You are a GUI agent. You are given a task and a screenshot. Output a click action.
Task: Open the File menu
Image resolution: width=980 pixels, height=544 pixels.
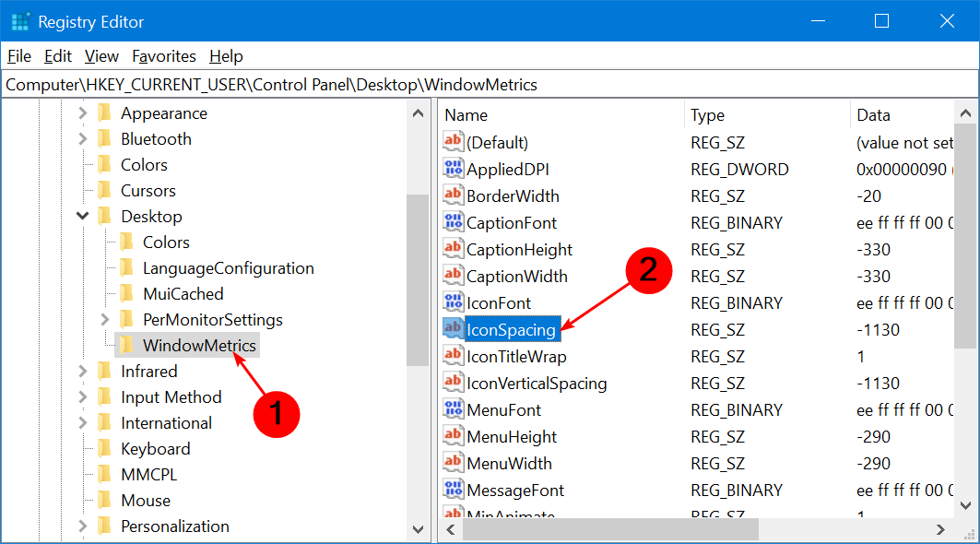click(19, 56)
